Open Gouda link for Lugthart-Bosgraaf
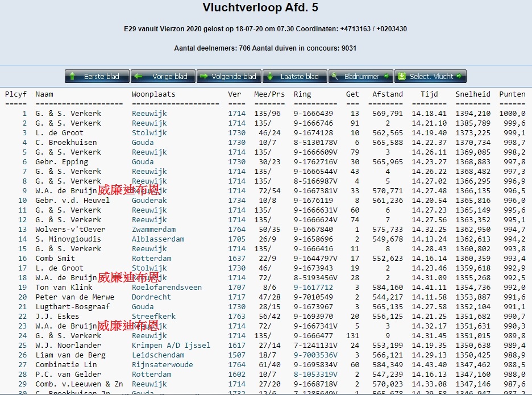The image size is (532, 395). coord(143,307)
